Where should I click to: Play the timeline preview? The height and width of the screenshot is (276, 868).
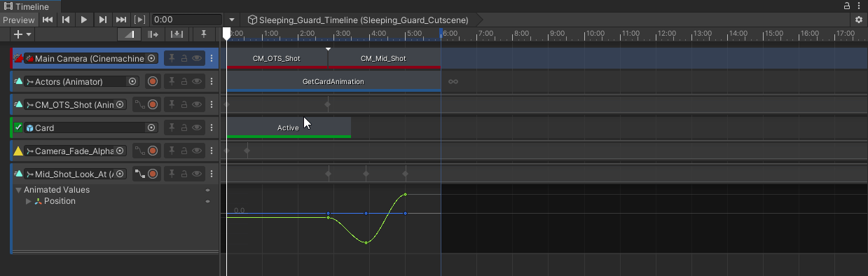coord(84,20)
